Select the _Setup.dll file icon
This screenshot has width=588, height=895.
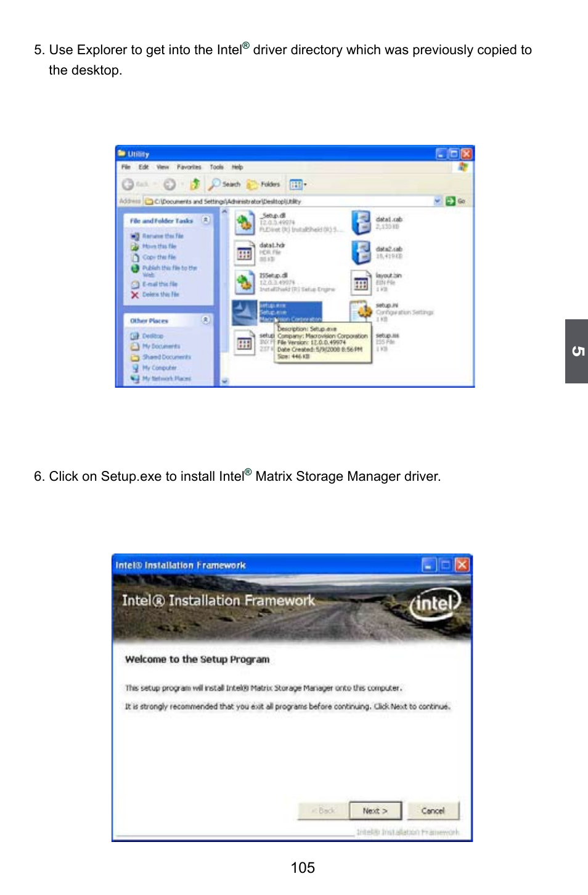pos(245,223)
